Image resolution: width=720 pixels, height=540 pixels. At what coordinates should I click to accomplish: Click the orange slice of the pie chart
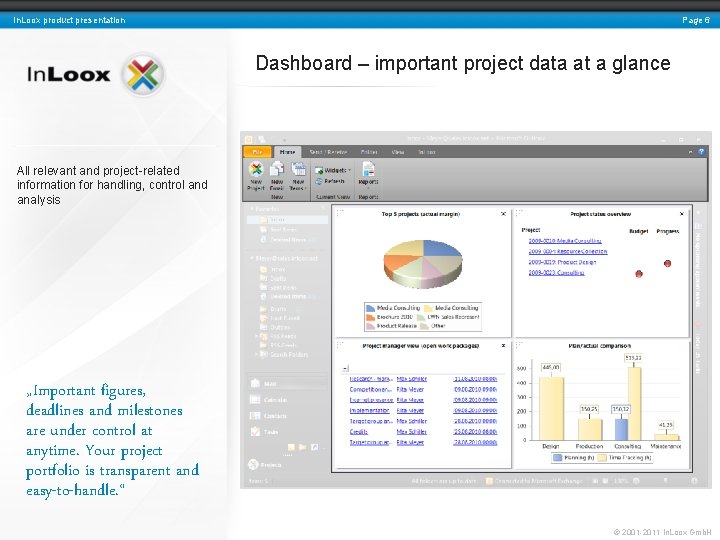[x=396, y=264]
